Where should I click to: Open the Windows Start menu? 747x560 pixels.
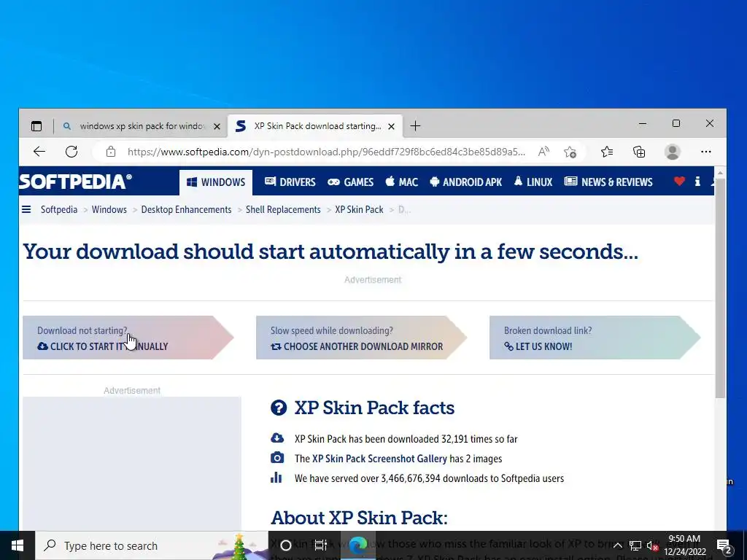[18, 545]
